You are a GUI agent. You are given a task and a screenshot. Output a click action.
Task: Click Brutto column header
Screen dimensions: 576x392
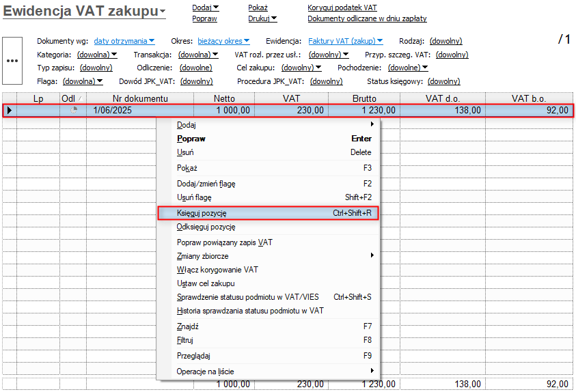(364, 98)
